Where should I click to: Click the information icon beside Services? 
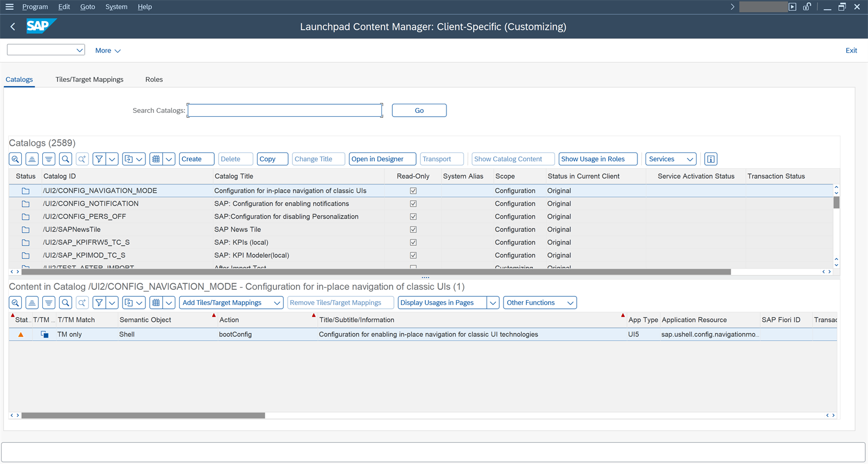pyautogui.click(x=711, y=159)
